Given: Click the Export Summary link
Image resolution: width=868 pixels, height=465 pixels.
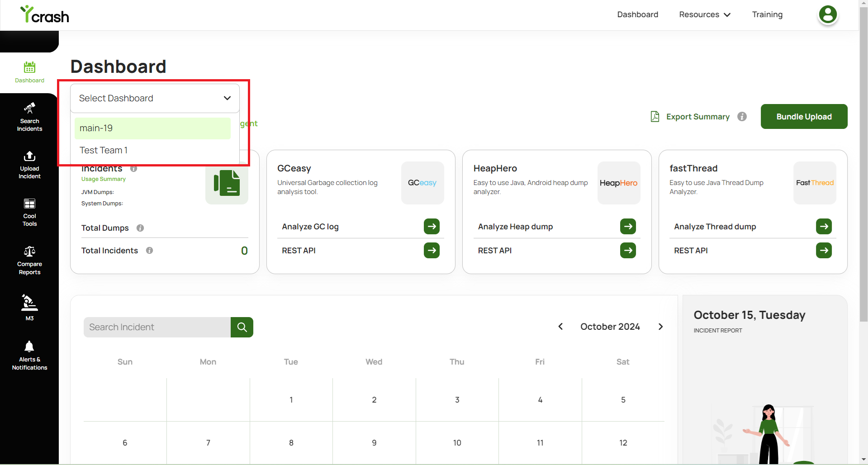Looking at the screenshot, I should point(697,117).
